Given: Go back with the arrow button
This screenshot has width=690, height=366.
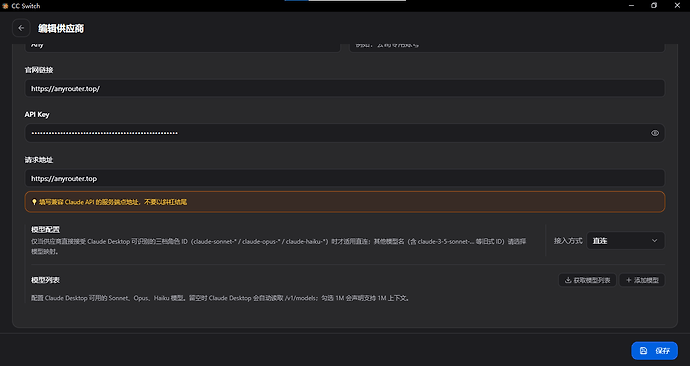Looking at the screenshot, I should (x=21, y=28).
